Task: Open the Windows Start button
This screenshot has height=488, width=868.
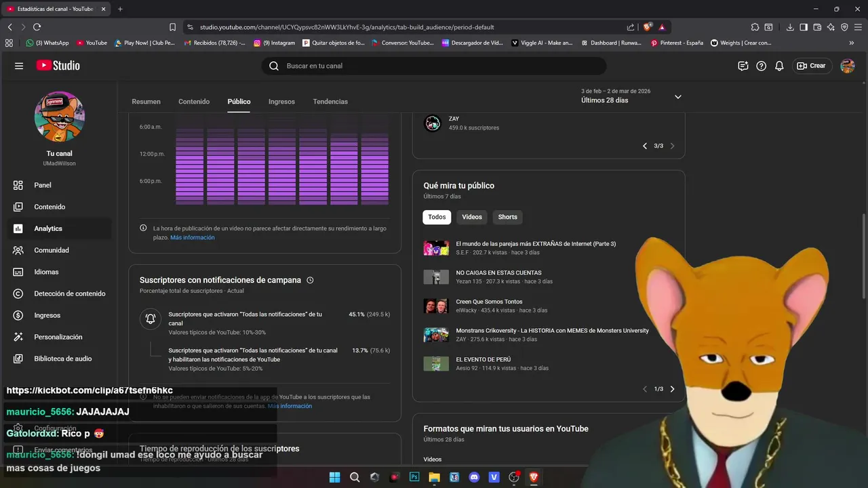Action: 334,477
